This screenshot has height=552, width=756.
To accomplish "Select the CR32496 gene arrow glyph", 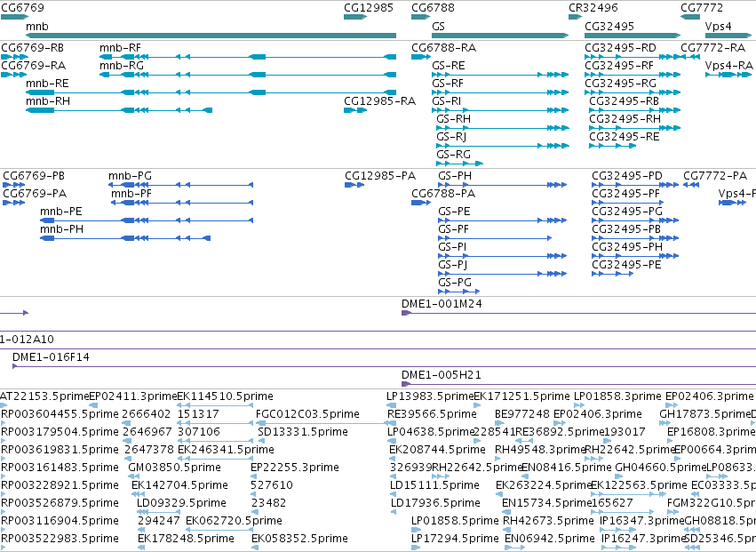I will coord(575,17).
